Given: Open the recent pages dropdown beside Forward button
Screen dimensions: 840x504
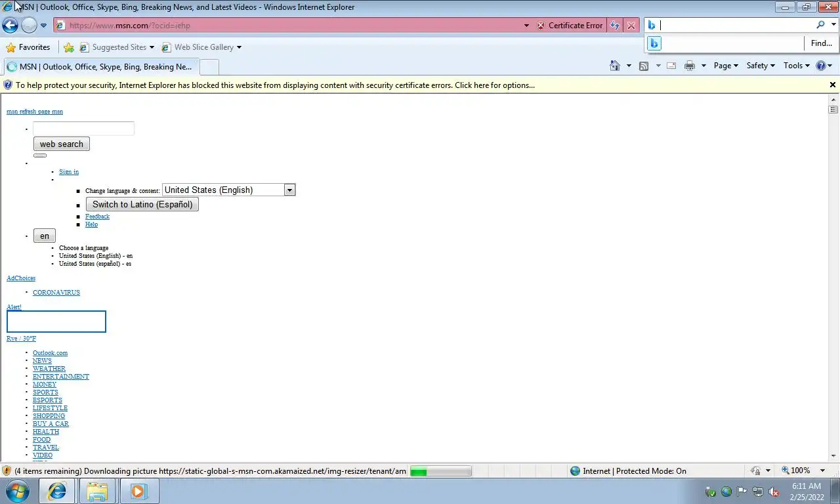Looking at the screenshot, I should click(43, 26).
